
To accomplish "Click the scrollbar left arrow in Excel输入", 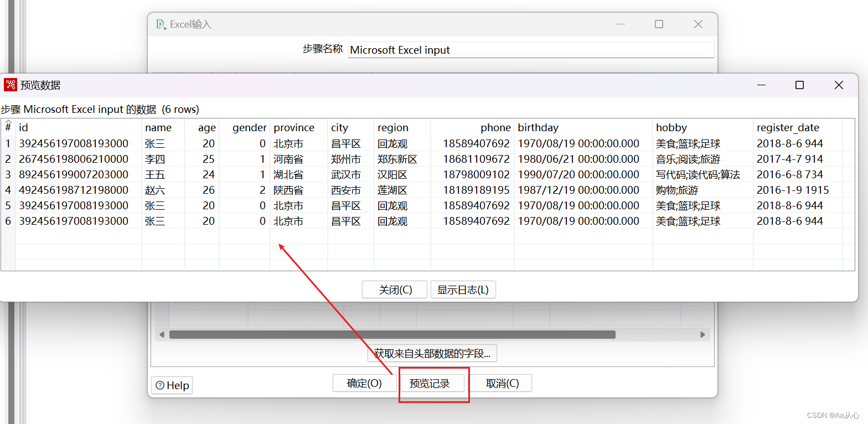I will tap(162, 335).
